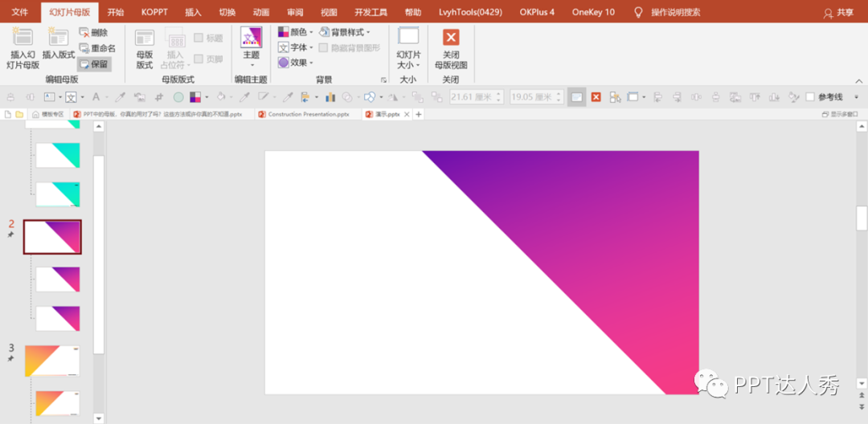This screenshot has height=424, width=868.
Task: Open the OneKey 10 tab
Action: (x=593, y=12)
